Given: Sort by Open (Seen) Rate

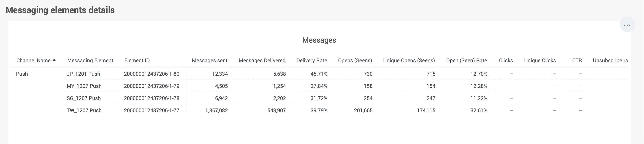Looking at the screenshot, I should coord(466,60).
